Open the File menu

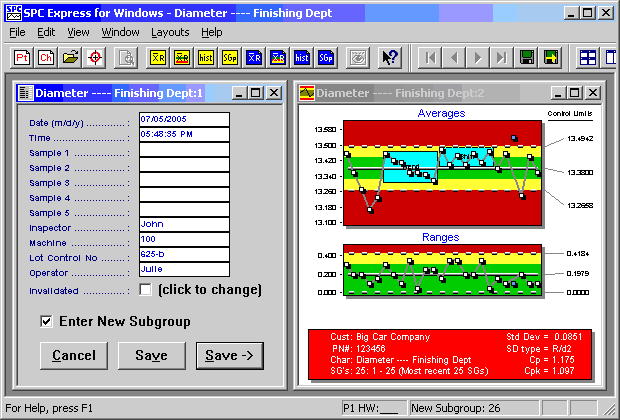[x=18, y=32]
